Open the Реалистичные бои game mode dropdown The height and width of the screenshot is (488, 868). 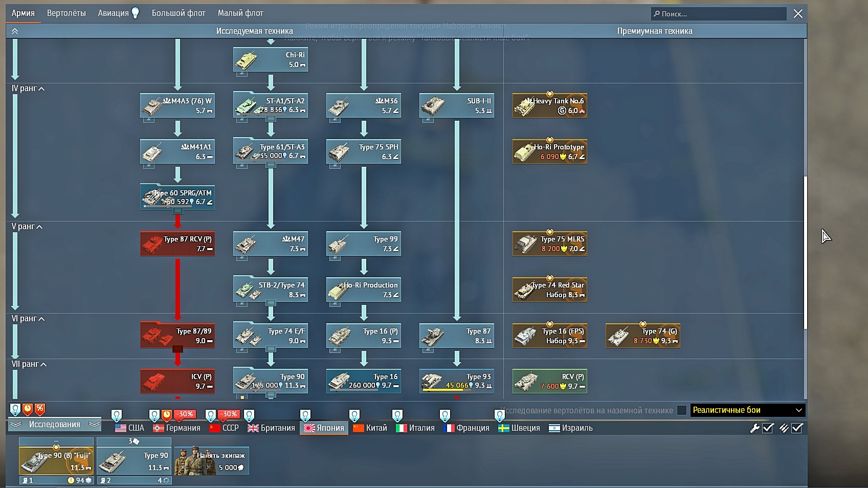coord(747,410)
